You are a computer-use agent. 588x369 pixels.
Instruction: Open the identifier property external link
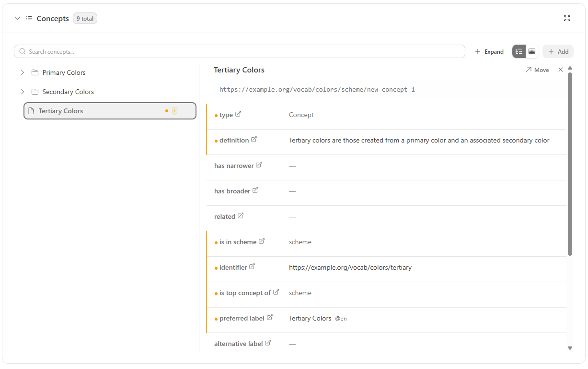253,267
